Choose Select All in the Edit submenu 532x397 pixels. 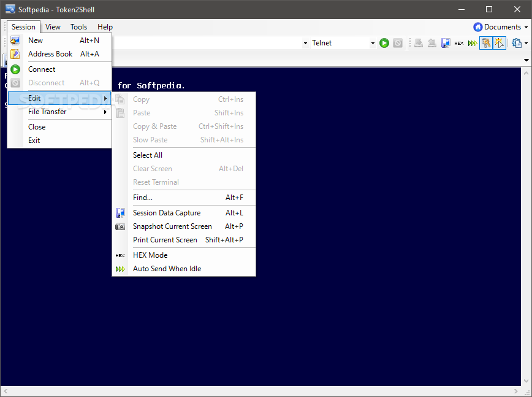click(x=184, y=155)
